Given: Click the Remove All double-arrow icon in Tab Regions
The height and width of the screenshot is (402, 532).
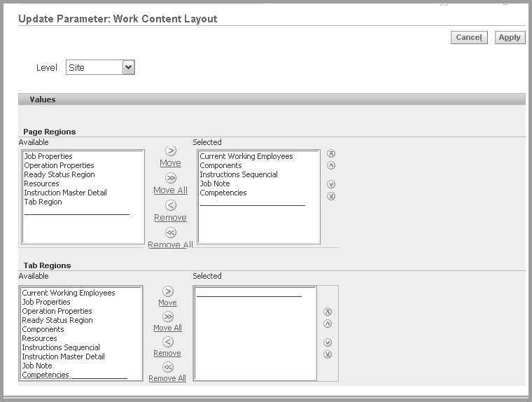Looking at the screenshot, I should tap(168, 367).
